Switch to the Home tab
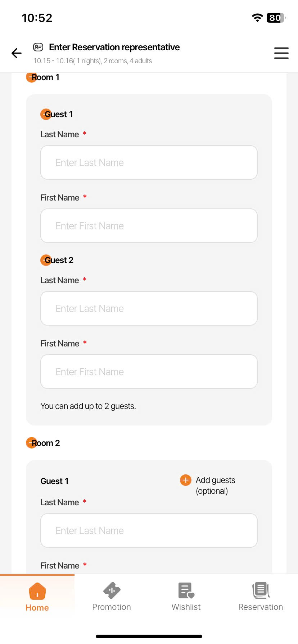This screenshot has width=298, height=644. pos(37,597)
